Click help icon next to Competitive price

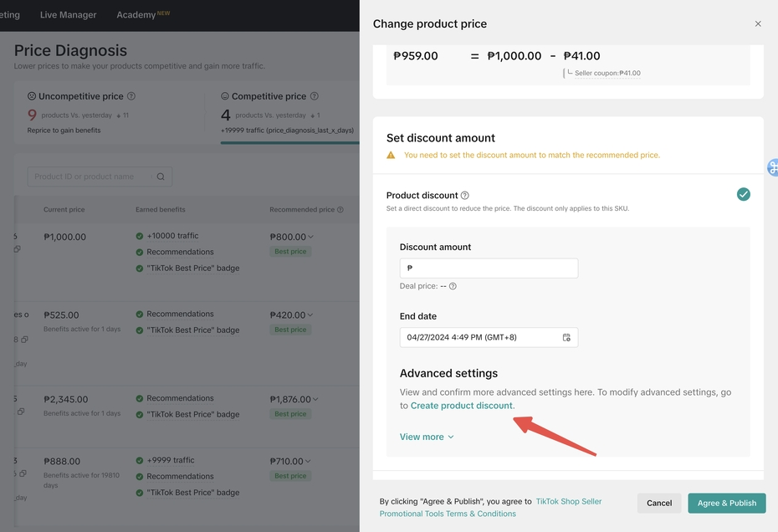315,97
